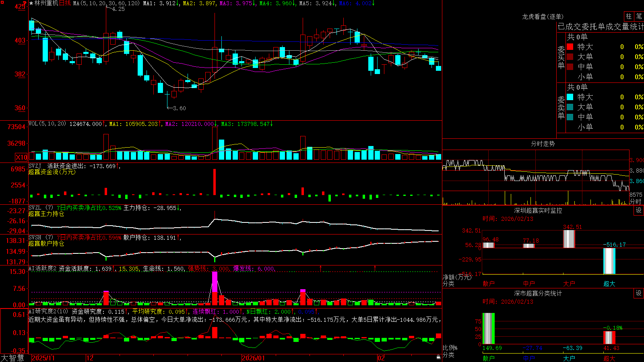Click the 爆发线: 6.000 label
This screenshot has height=362, width=644.
pos(254,268)
